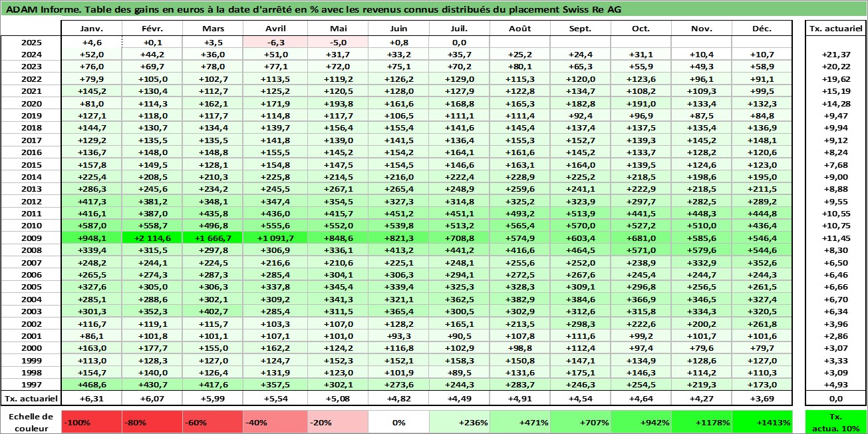Select the +471% color scale swatch
868x434 pixels.
tap(520, 422)
